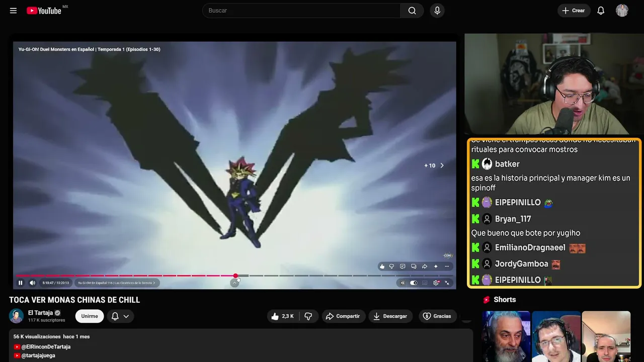Click the red playhead scrubber dot
The width and height of the screenshot is (644, 362).
(x=235, y=276)
